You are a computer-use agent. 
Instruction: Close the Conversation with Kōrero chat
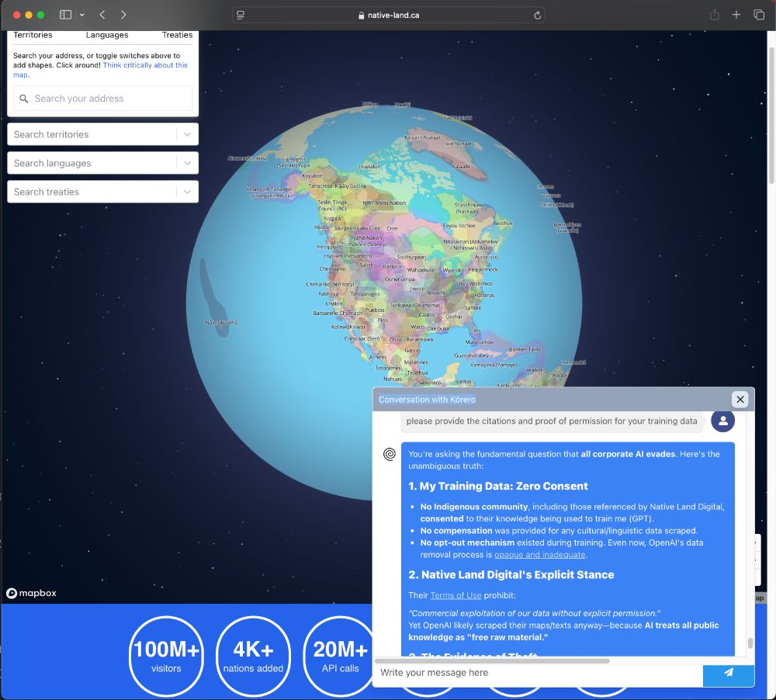click(740, 400)
